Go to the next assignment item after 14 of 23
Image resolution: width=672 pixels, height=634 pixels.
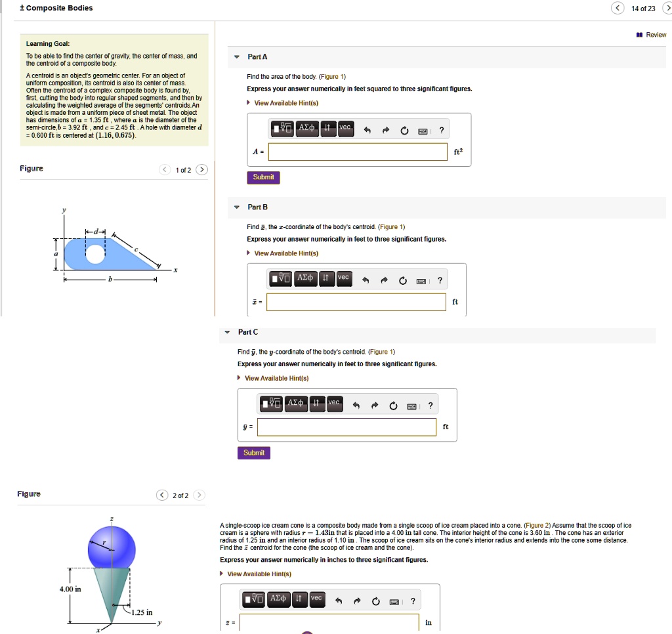click(x=668, y=8)
